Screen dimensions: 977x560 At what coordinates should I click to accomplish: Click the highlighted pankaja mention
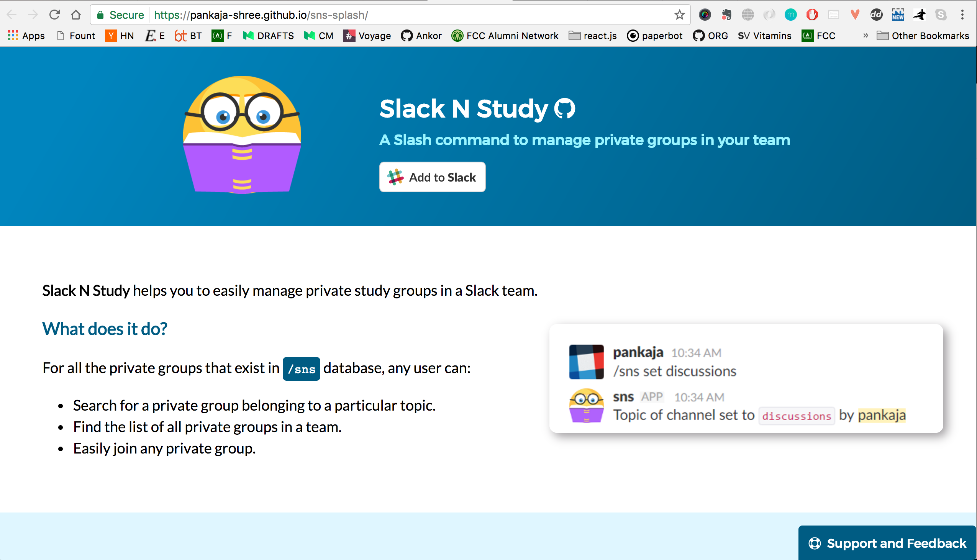tap(882, 415)
